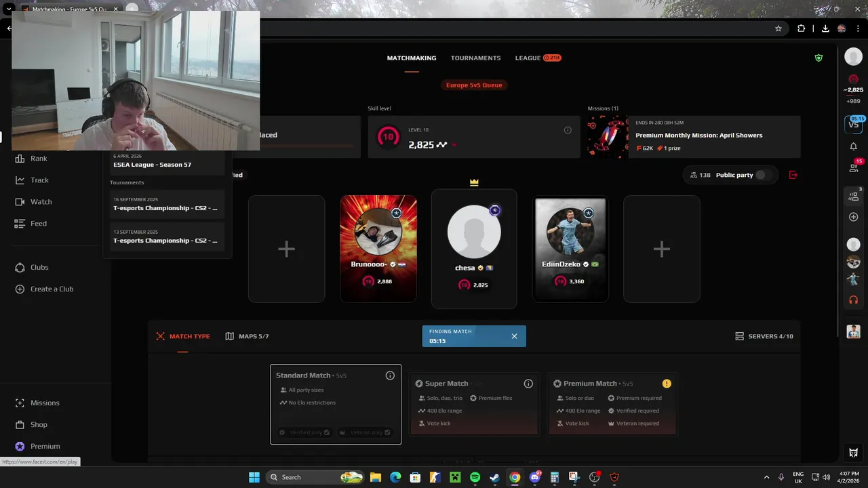Open the Premium required requirement label

(635, 398)
